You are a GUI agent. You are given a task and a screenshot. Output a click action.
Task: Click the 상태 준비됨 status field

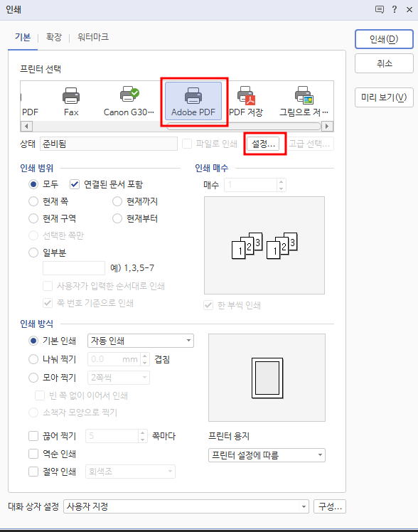(x=109, y=144)
